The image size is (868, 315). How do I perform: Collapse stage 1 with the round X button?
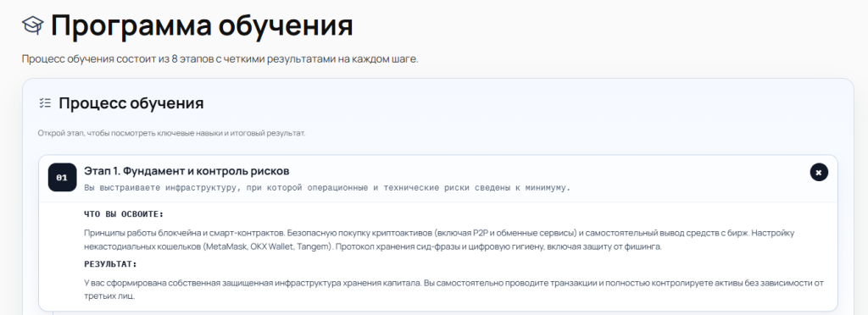point(819,173)
